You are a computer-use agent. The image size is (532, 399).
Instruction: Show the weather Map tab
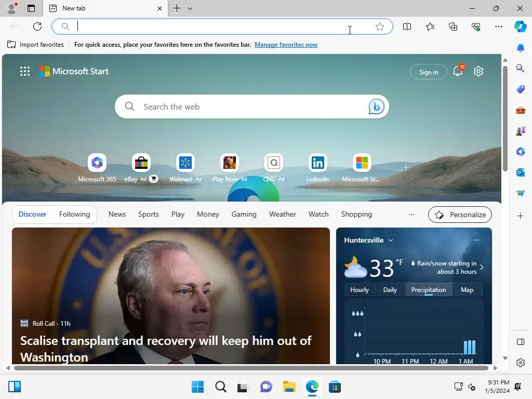(467, 290)
